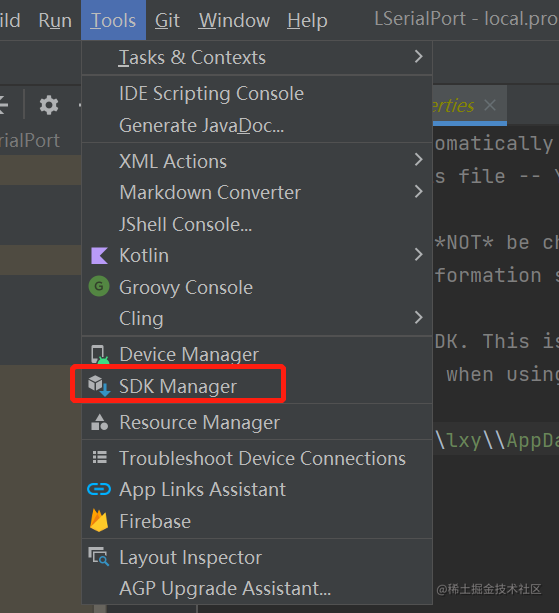Close the local.properties editor tab
Screen dimensions: 559x613
[x=490, y=105]
